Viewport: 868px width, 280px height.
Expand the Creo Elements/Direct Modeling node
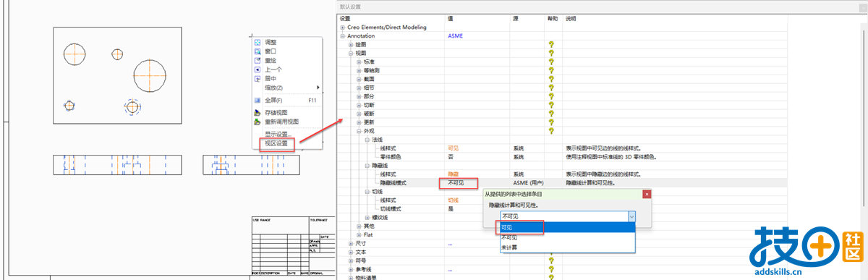[x=342, y=27]
